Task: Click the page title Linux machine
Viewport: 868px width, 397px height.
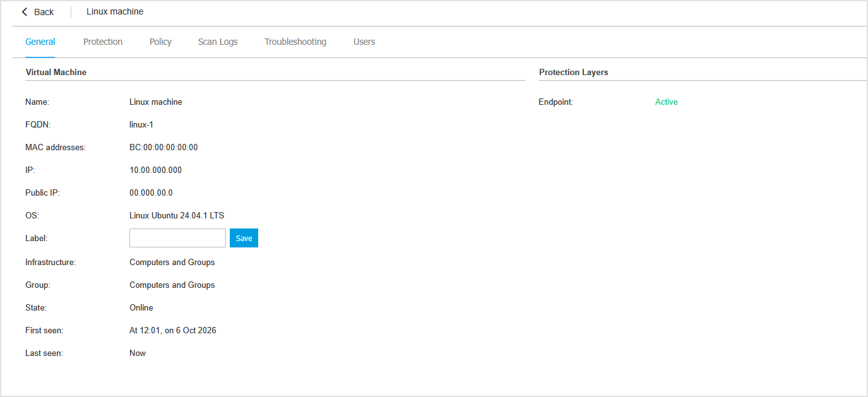Action: [x=115, y=11]
